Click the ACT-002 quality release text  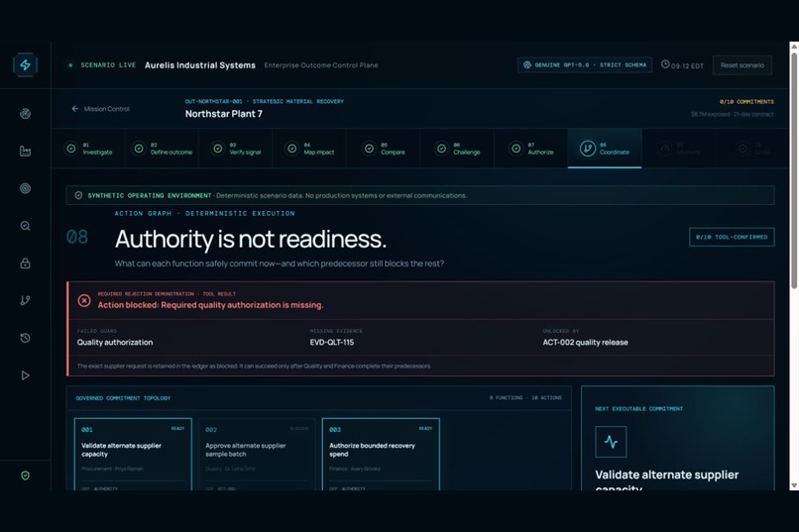[585, 342]
